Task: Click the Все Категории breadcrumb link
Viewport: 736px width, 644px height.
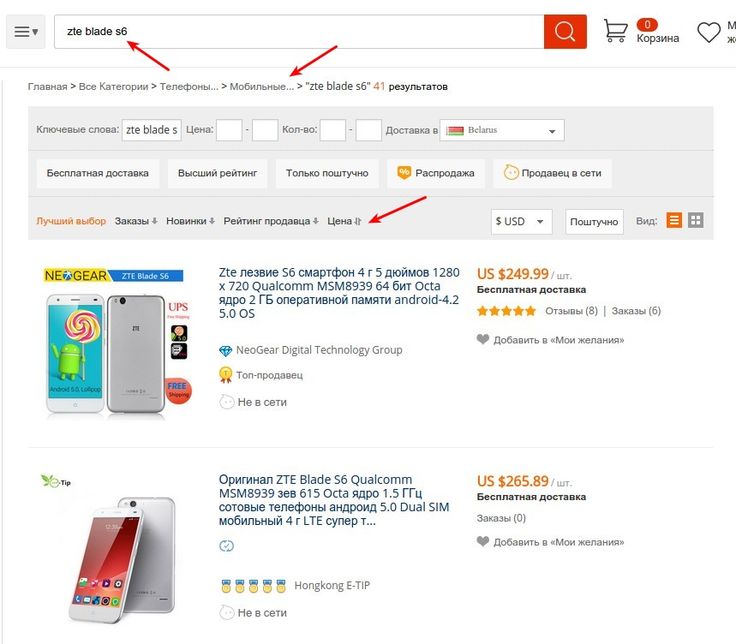Action: point(114,87)
